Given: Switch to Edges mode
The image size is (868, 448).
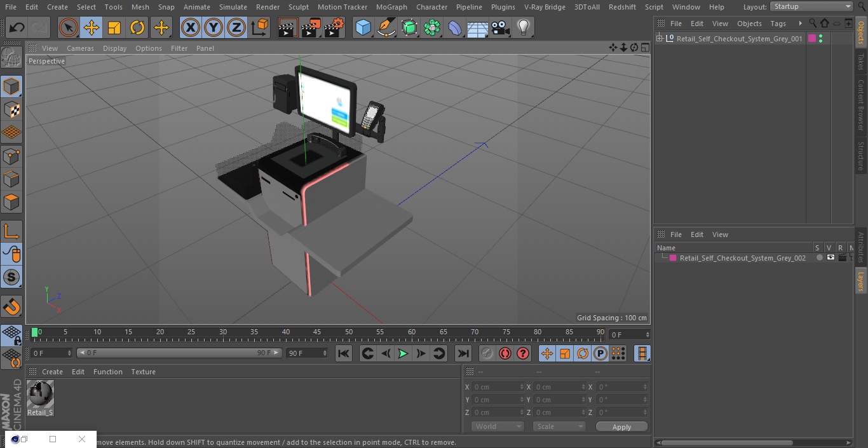Looking at the screenshot, I should (11, 179).
